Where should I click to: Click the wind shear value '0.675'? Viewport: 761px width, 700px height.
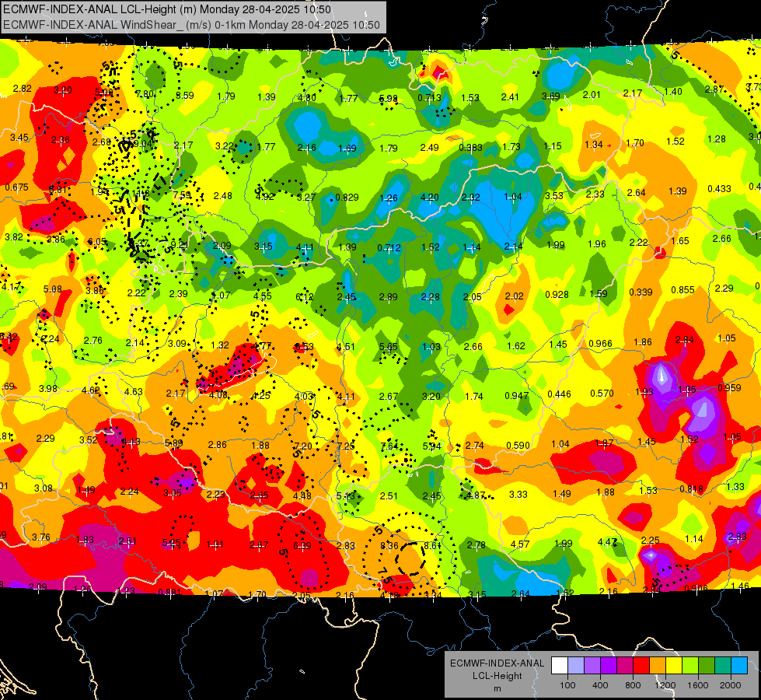[16, 187]
